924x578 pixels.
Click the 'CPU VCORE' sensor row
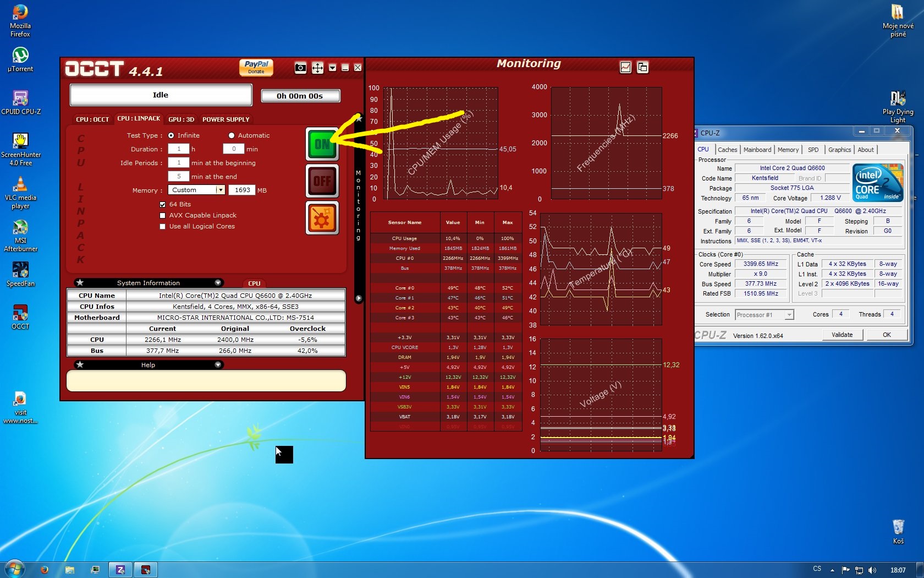click(446, 347)
